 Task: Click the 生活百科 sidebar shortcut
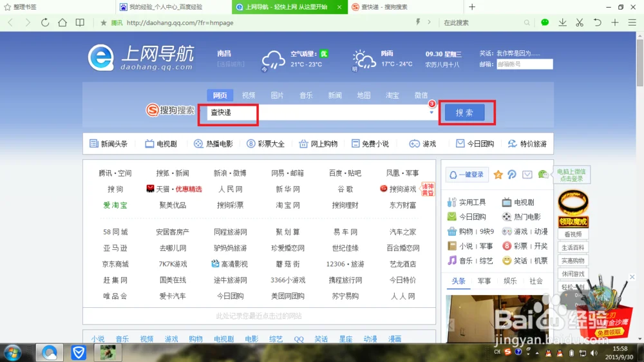pos(573,247)
